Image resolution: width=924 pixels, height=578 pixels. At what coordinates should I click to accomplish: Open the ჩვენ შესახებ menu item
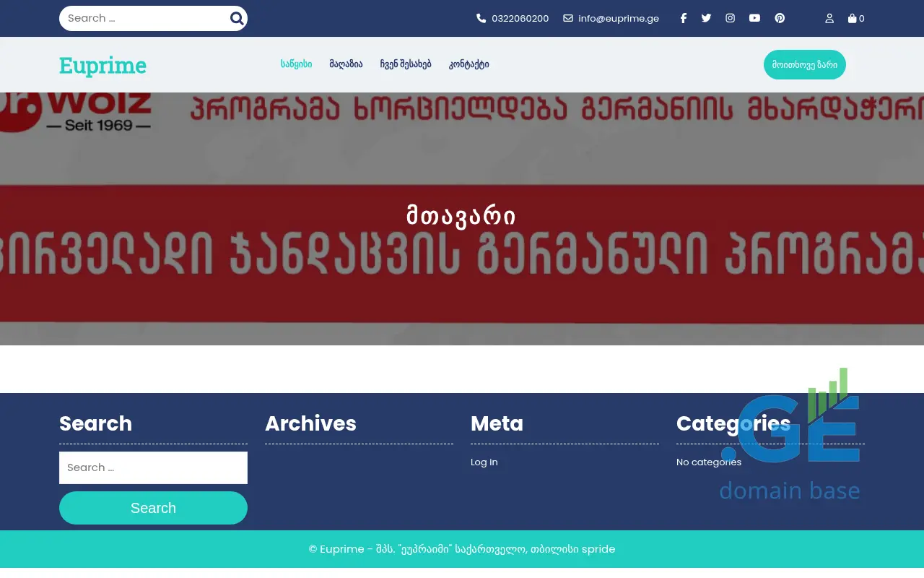(x=406, y=64)
